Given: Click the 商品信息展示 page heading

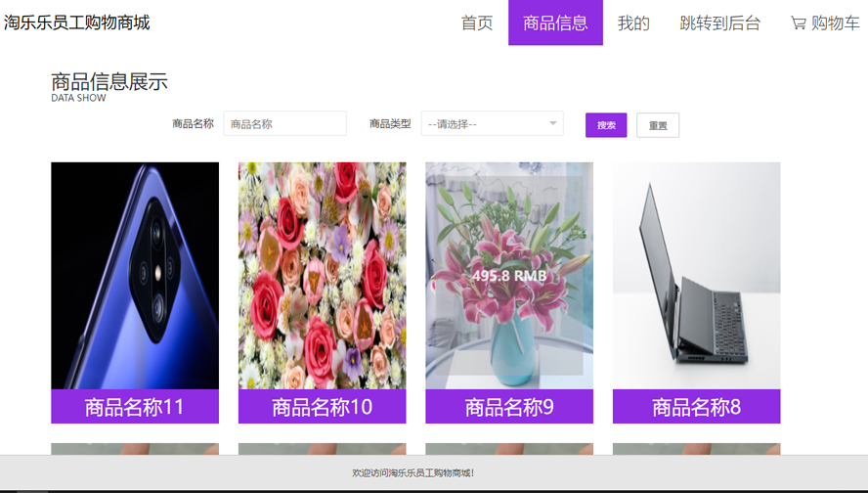Looking at the screenshot, I should tap(109, 81).
